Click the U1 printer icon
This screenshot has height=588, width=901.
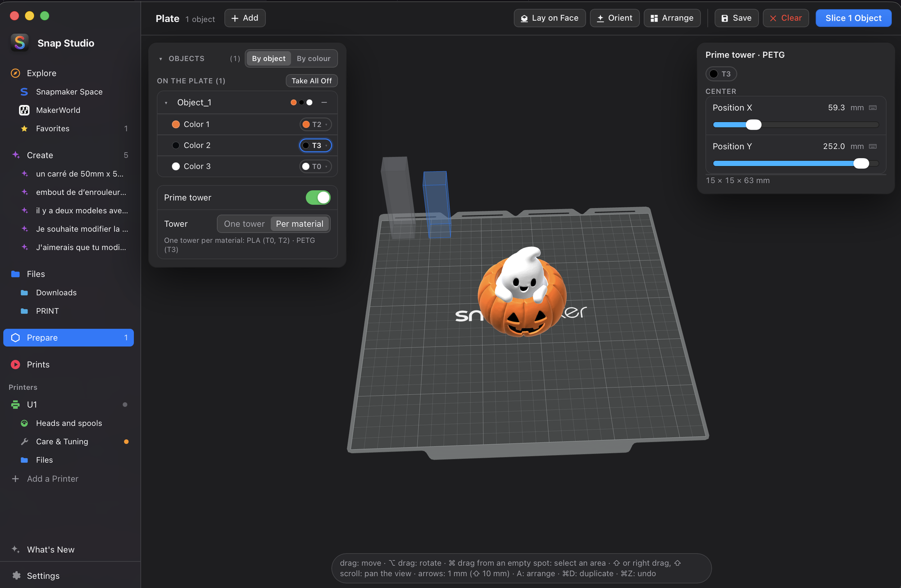[15, 405]
